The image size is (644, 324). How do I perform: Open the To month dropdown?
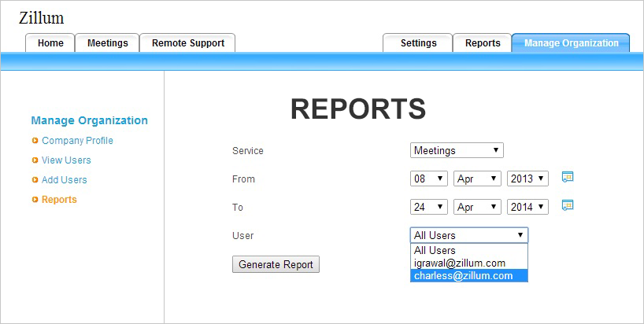[x=478, y=207]
